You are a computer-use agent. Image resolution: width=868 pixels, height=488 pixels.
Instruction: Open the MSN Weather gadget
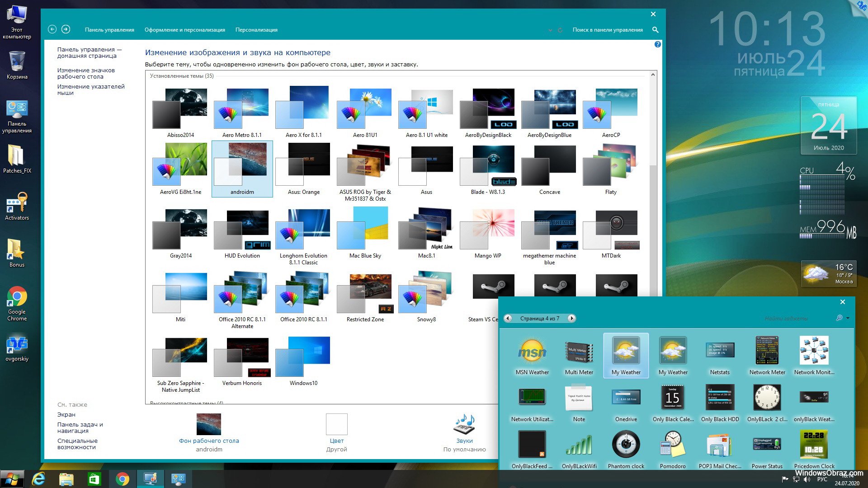(532, 352)
